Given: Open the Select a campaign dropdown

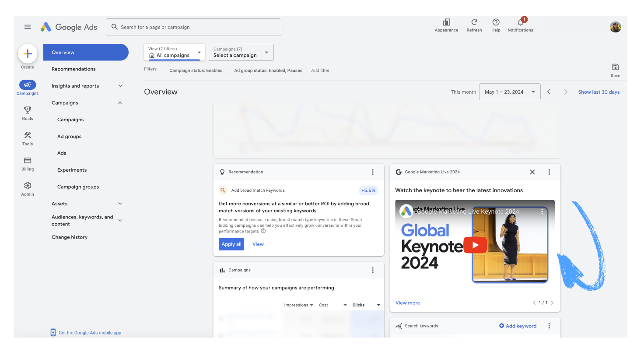Looking at the screenshot, I should coord(241,52).
